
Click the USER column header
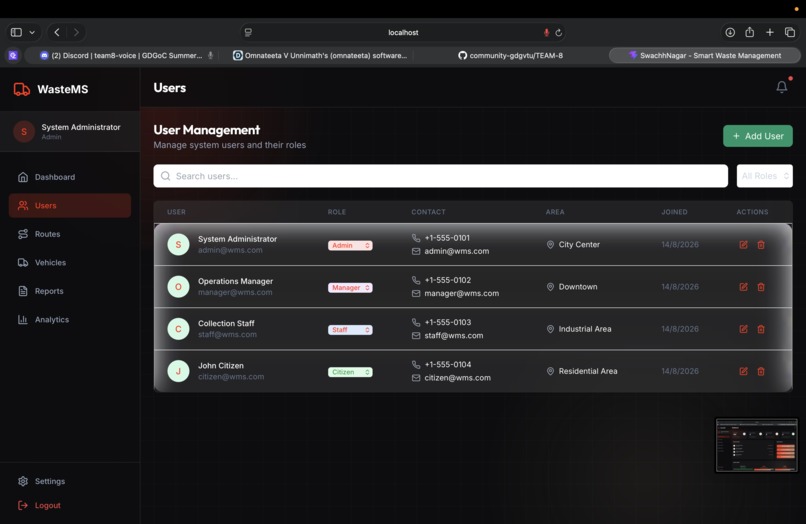coord(176,212)
